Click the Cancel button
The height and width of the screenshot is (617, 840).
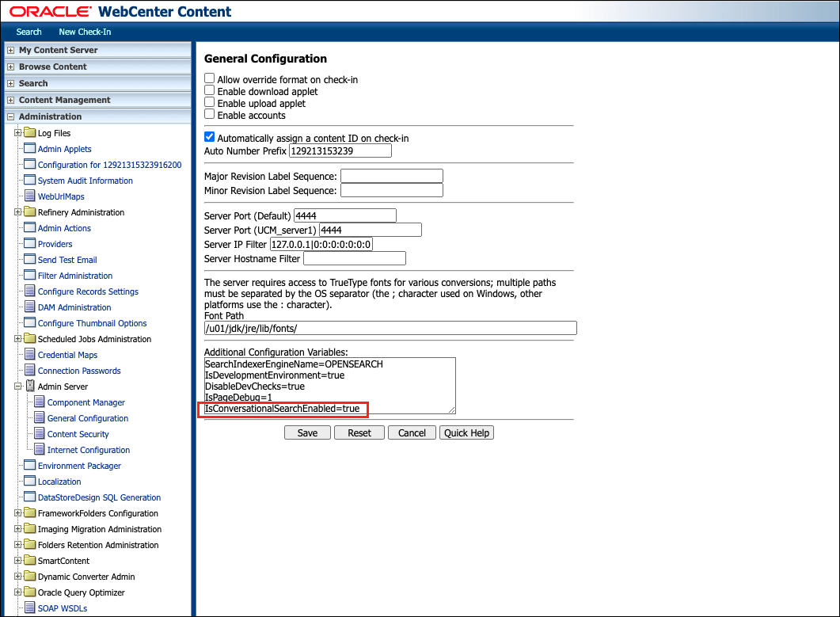click(x=412, y=432)
